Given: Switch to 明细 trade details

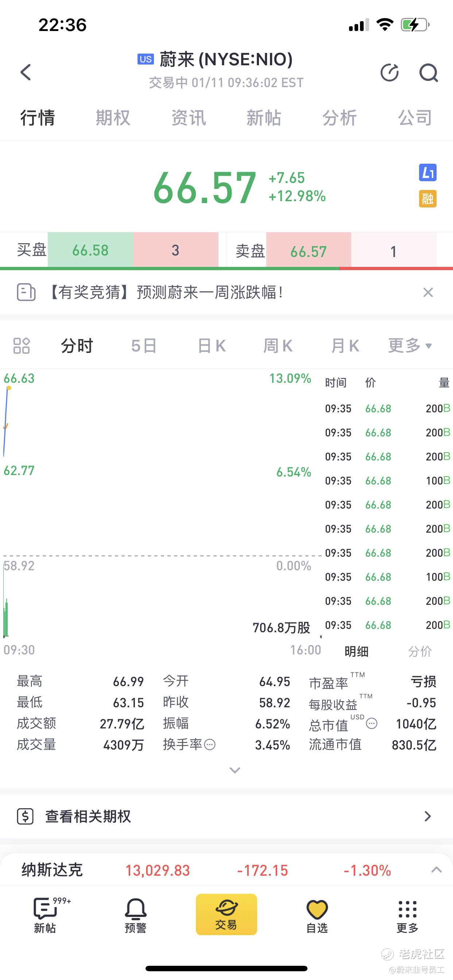Looking at the screenshot, I should [x=356, y=651].
